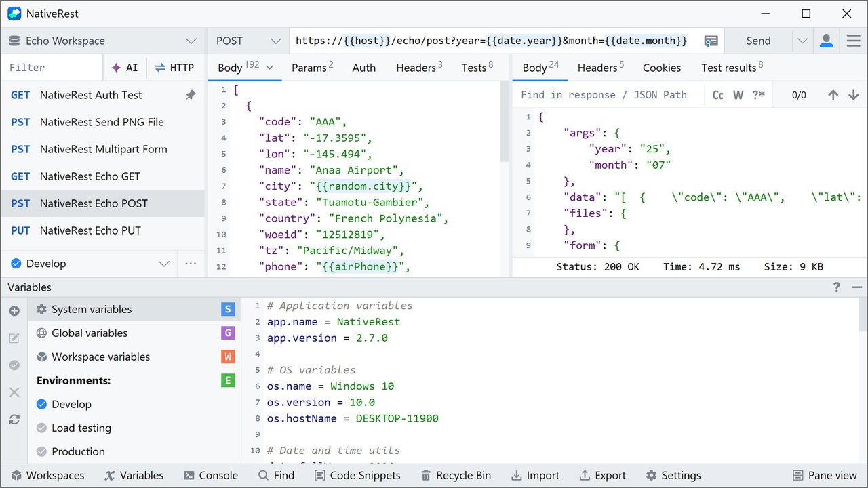Image resolution: width=868 pixels, height=488 pixels.
Task: Click the refresh variables icon
Action: tap(14, 420)
